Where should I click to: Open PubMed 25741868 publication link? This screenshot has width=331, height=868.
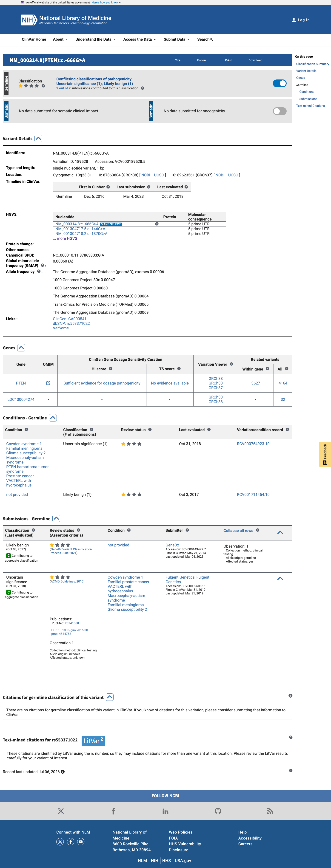tap(72, 623)
